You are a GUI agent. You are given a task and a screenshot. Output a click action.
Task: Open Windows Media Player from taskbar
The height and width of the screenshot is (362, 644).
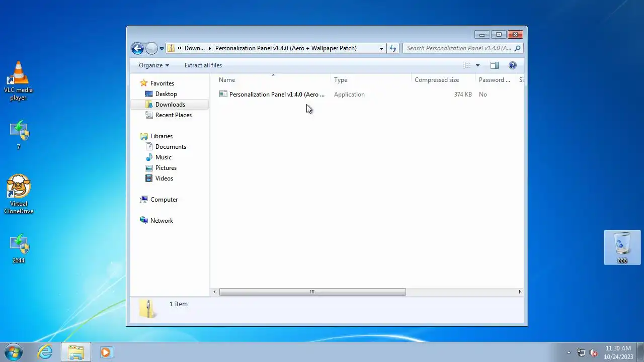coord(106,352)
